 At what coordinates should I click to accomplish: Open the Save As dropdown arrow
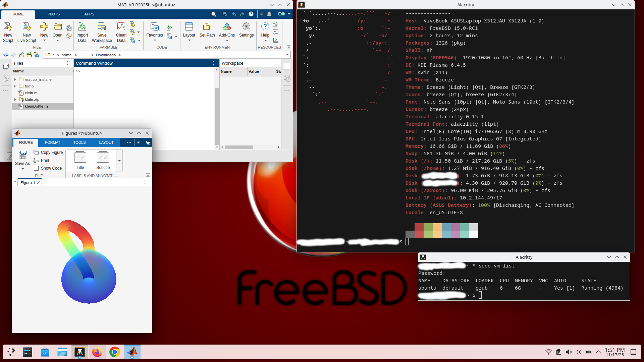click(x=22, y=169)
